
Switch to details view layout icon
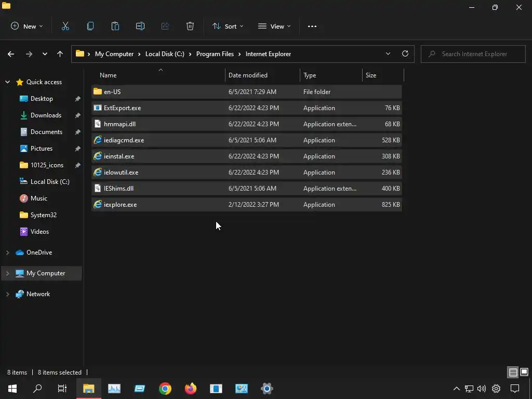pos(513,373)
